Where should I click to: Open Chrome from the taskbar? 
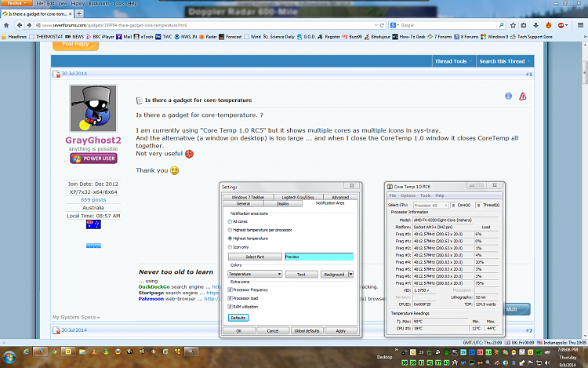[x=54, y=352]
